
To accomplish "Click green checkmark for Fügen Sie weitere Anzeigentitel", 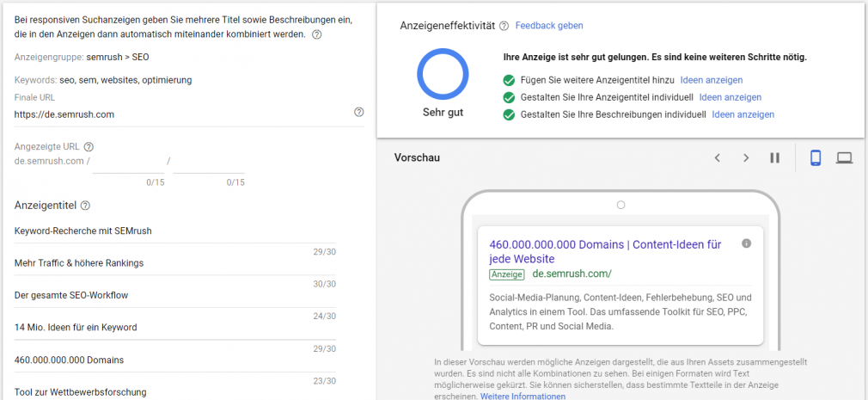I will 509,81.
